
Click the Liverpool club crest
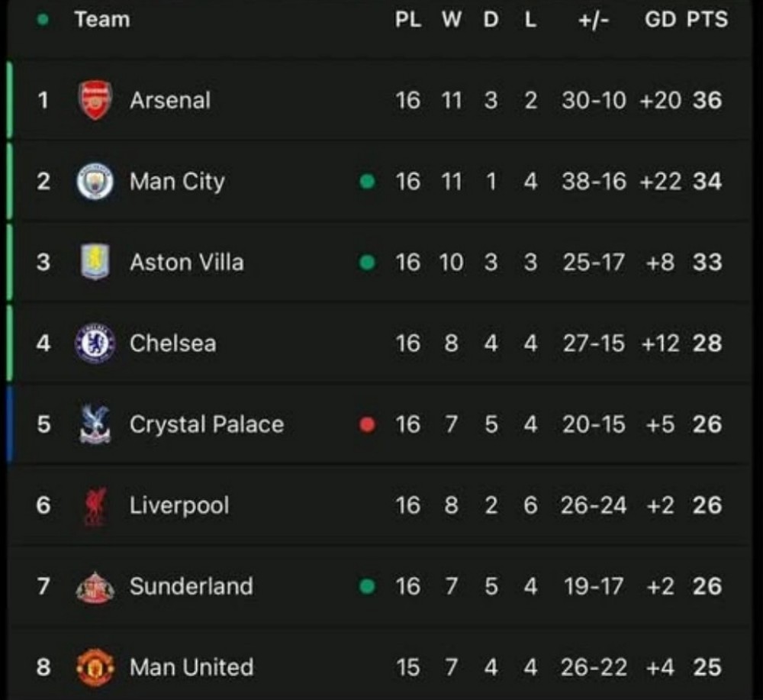(95, 506)
